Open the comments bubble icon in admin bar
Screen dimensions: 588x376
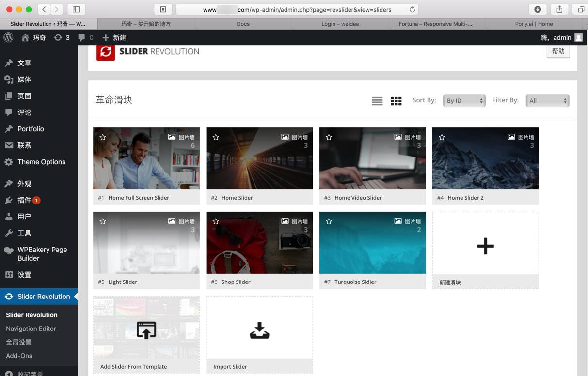(x=81, y=37)
